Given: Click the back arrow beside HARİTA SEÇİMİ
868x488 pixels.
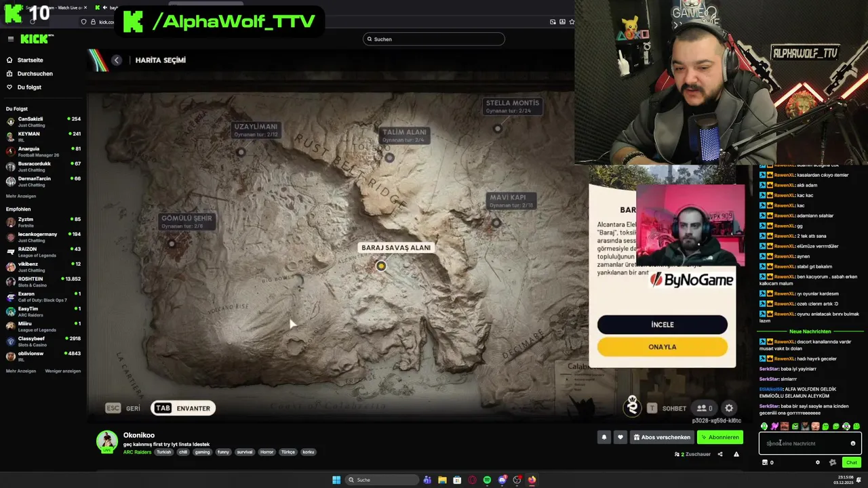Looking at the screenshot, I should (x=117, y=60).
